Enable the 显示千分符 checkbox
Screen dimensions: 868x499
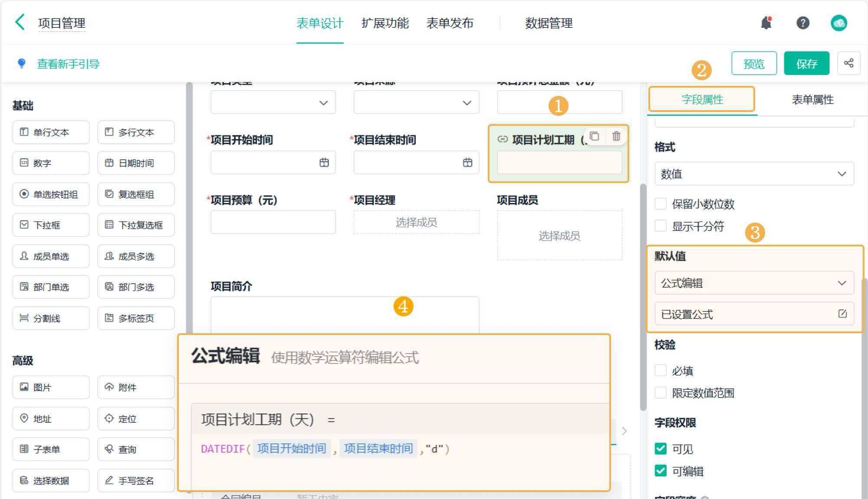661,226
